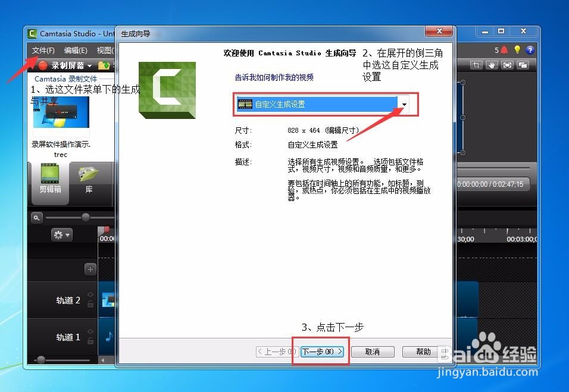
Task: Open the 编辑(E) menu in Camtasia Studio
Action: click(x=76, y=51)
